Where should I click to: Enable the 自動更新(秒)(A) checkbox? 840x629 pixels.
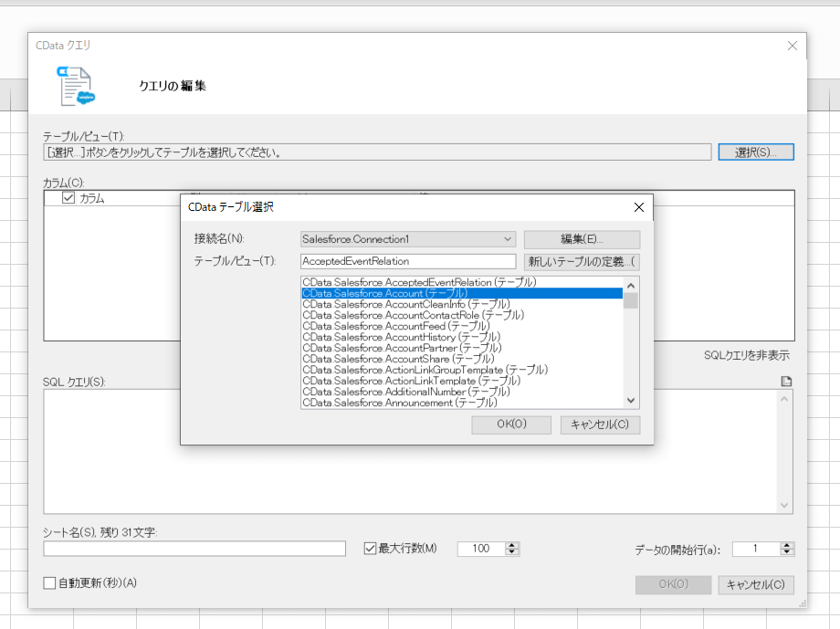[49, 583]
